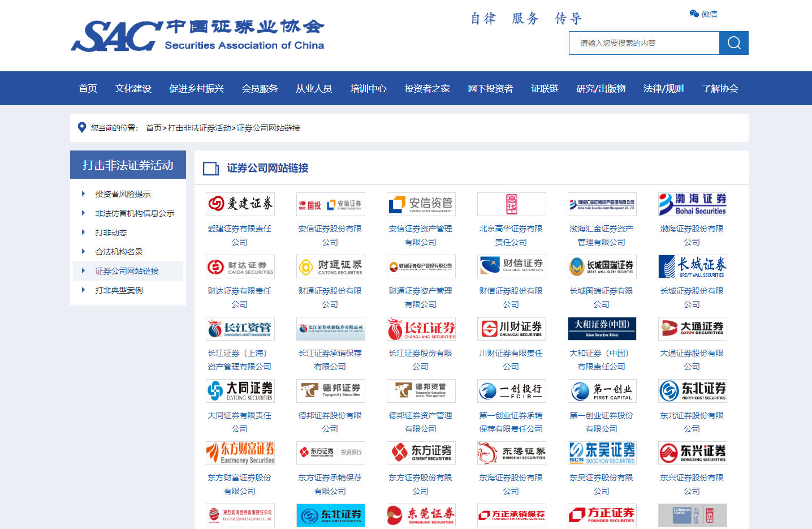Image resolution: width=812 pixels, height=529 pixels.
Task: Click the magnifier search button
Action: point(733,43)
